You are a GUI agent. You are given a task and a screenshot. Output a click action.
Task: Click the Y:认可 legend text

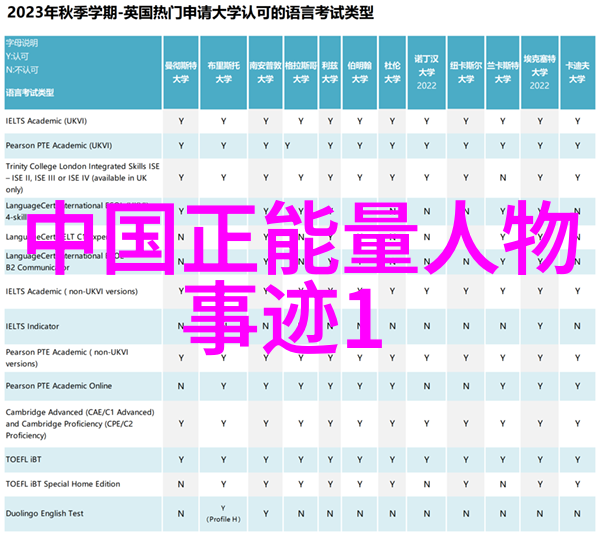17,57
